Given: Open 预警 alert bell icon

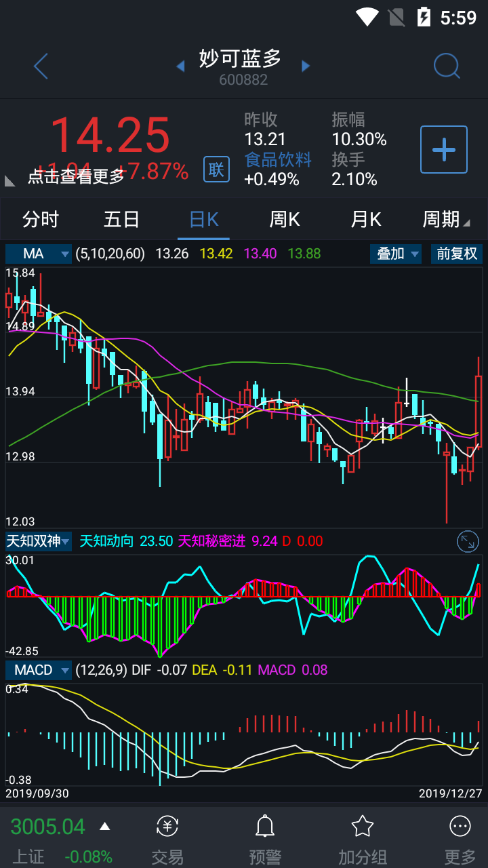Looking at the screenshot, I should [x=265, y=827].
